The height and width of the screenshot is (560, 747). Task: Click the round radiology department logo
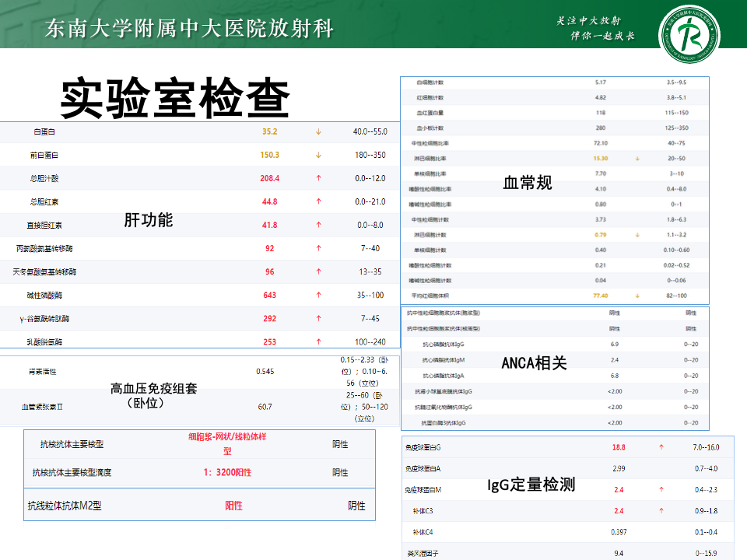[x=689, y=34]
